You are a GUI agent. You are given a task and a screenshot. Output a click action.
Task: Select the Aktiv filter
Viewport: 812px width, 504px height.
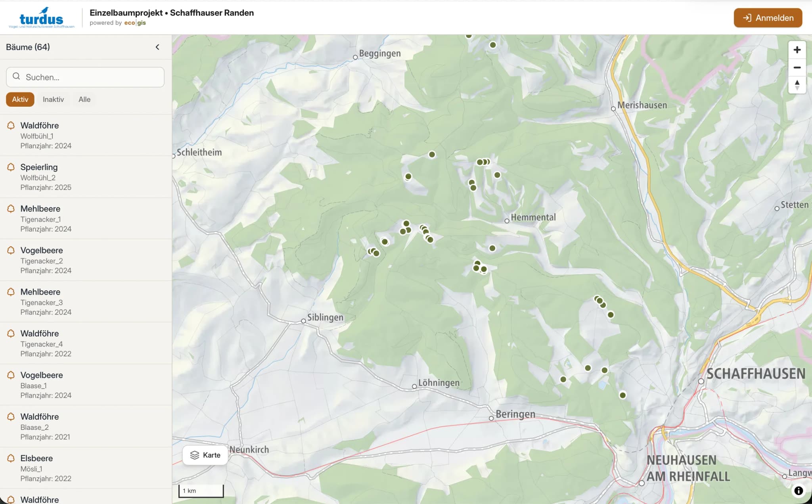coord(20,100)
